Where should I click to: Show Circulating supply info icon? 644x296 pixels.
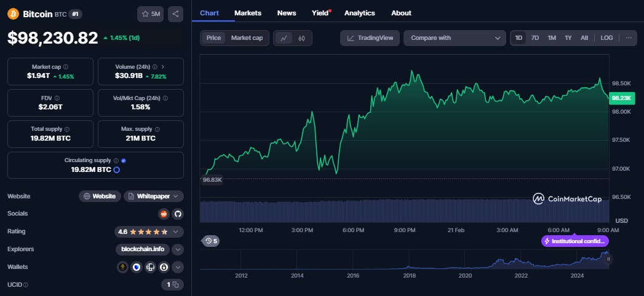click(x=116, y=161)
